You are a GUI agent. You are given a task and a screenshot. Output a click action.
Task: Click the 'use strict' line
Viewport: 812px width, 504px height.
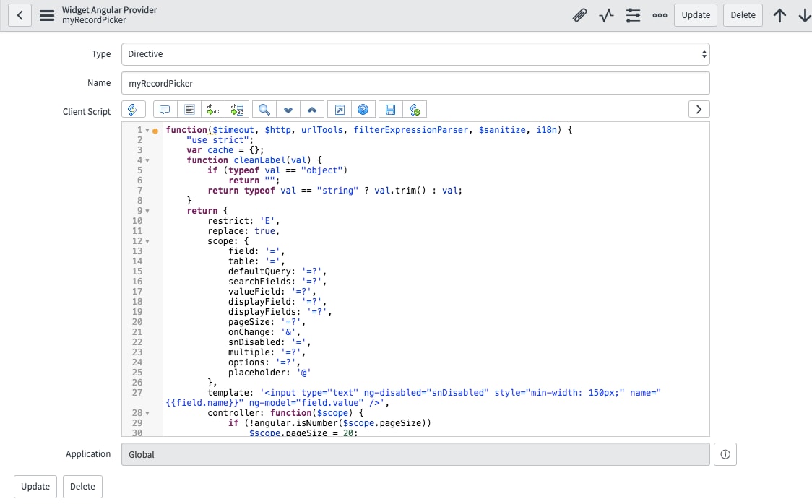(220, 139)
